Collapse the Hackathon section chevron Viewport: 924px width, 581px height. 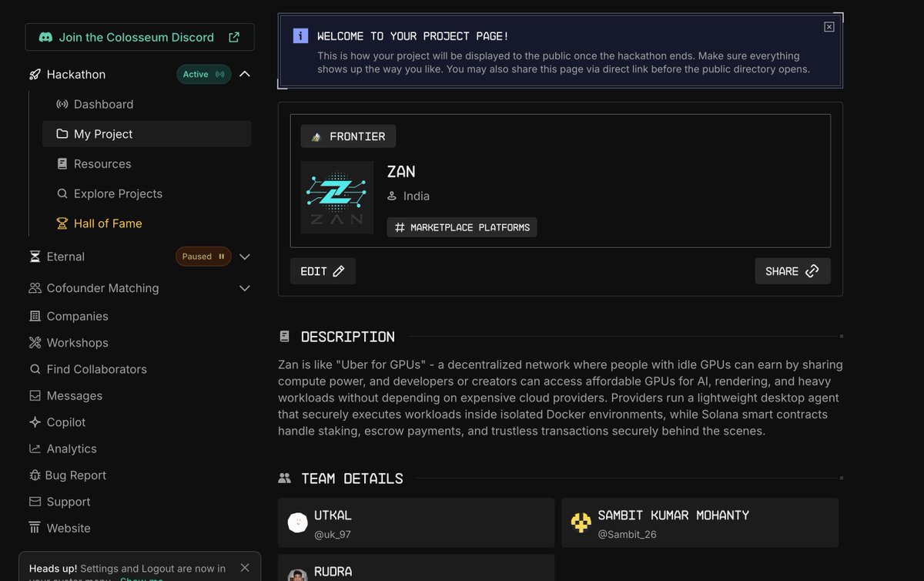click(x=245, y=74)
